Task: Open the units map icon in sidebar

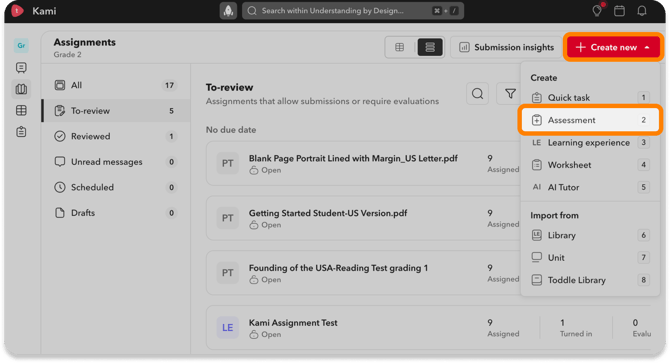Action: (x=21, y=89)
